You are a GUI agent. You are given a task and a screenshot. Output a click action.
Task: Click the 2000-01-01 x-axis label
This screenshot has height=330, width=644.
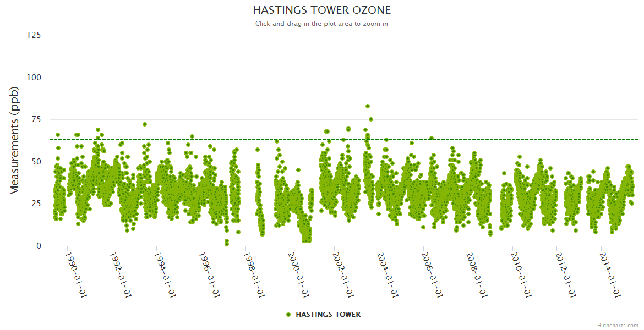point(299,274)
